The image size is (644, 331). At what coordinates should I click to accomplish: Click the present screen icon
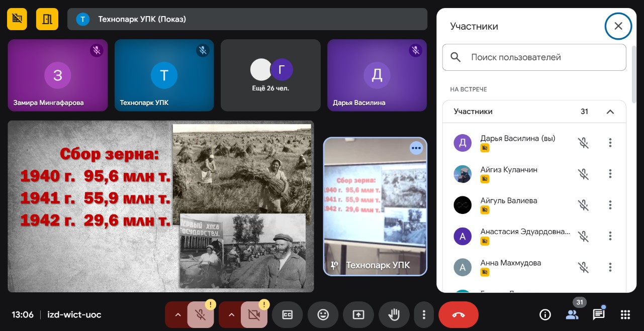[x=358, y=315]
